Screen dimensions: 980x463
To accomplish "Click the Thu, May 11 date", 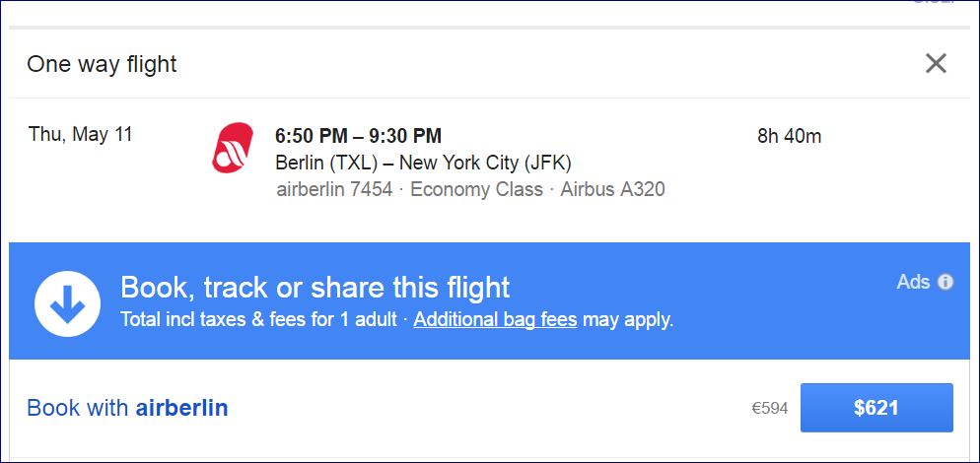I will point(81,135).
